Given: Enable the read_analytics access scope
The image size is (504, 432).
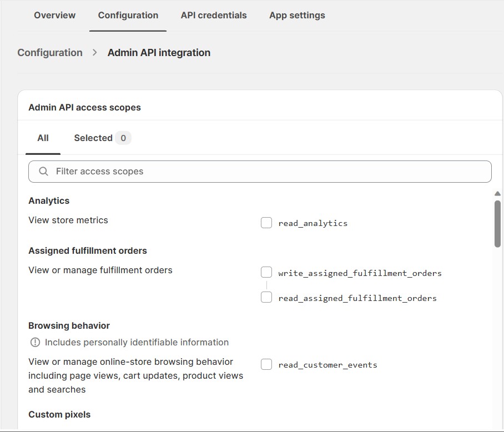Looking at the screenshot, I should tap(266, 222).
